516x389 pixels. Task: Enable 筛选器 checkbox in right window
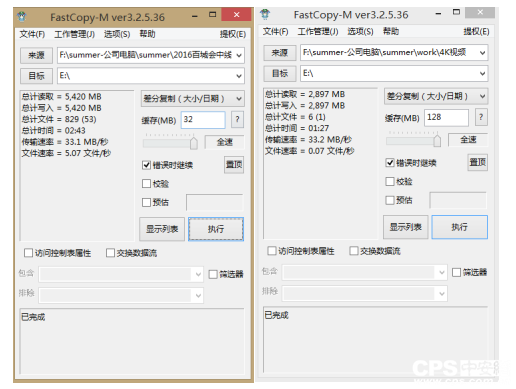point(456,272)
